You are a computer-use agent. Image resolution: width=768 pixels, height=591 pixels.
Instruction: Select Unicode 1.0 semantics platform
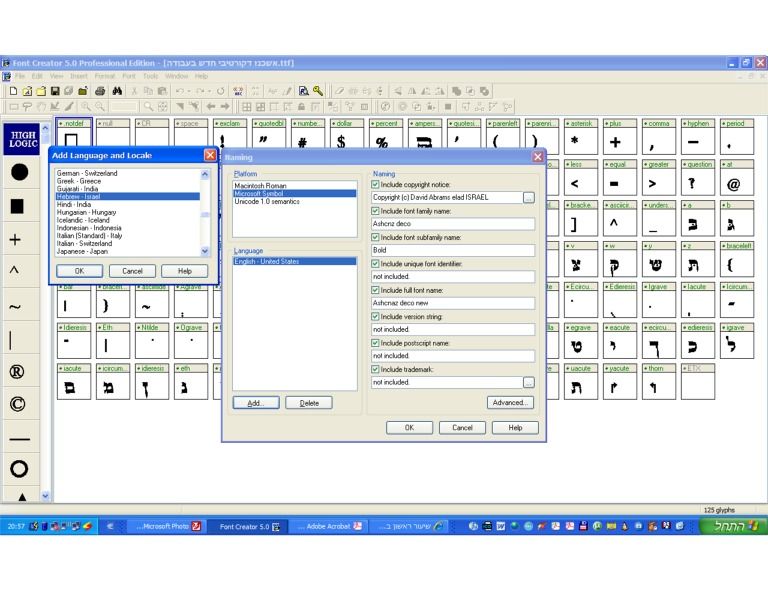(294, 202)
